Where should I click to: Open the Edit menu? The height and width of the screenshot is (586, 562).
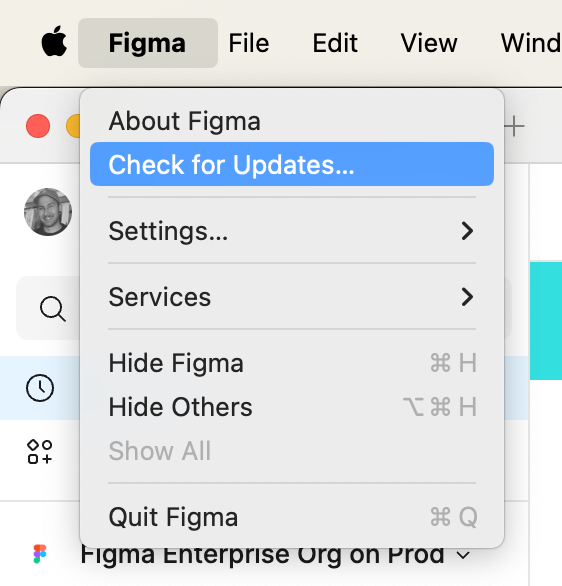click(x=335, y=43)
